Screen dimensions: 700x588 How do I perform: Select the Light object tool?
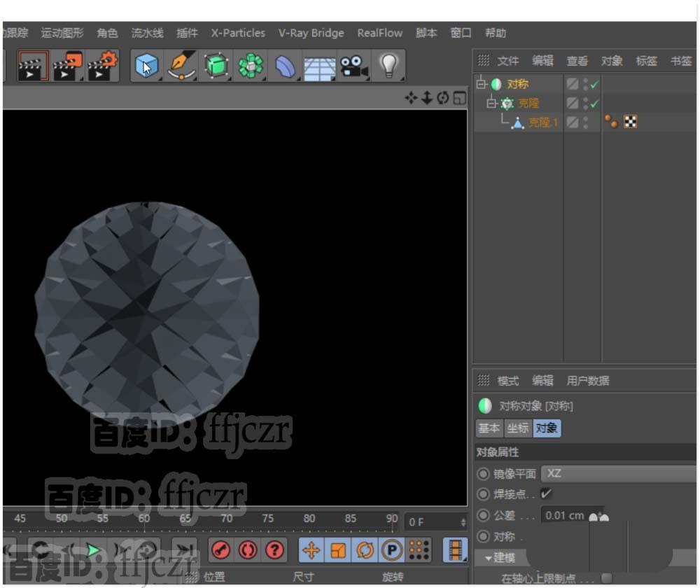point(388,65)
